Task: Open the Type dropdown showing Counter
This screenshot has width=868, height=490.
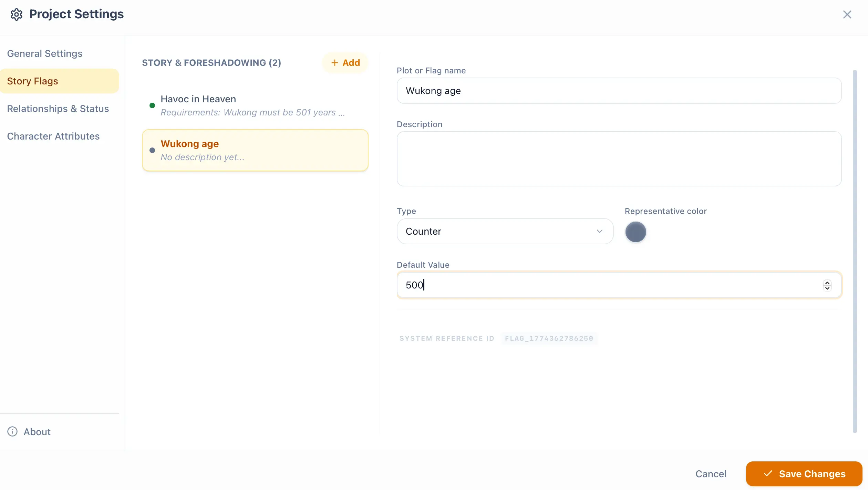Action: coord(505,231)
